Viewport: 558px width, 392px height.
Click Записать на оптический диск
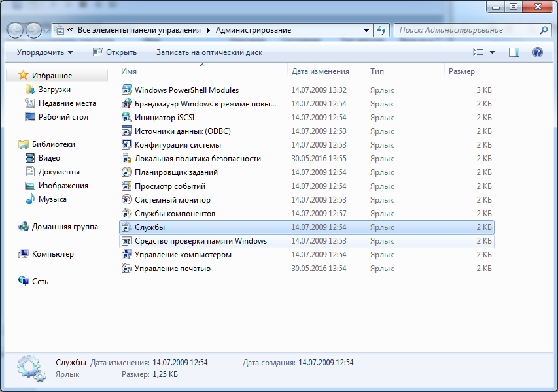tap(209, 52)
